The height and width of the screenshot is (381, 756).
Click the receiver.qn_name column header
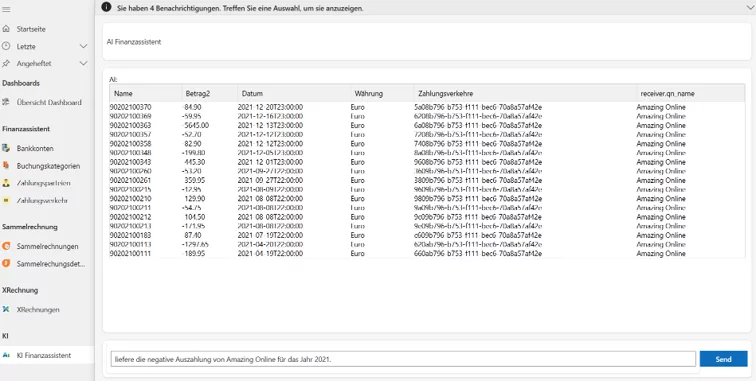click(690, 94)
